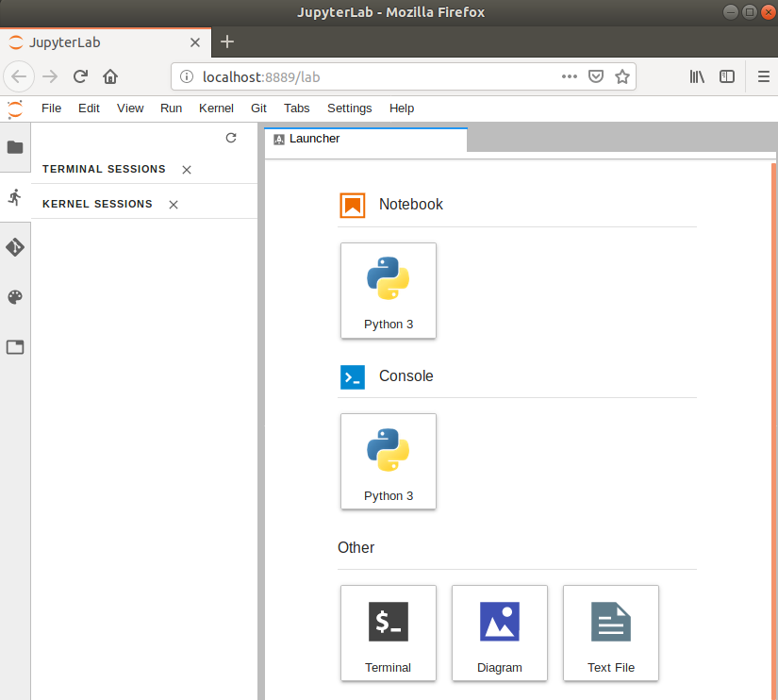Screen dimensions: 778x700
Task: Open the Kernel menu
Action: coord(216,108)
